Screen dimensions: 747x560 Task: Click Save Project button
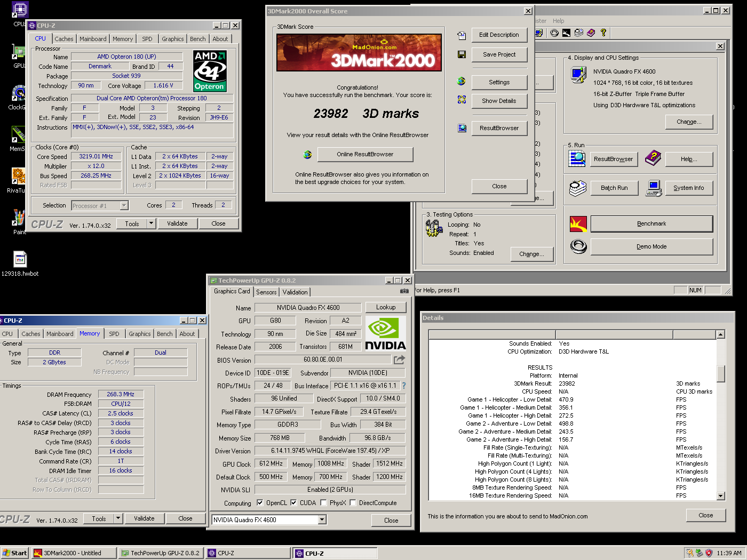(x=499, y=54)
